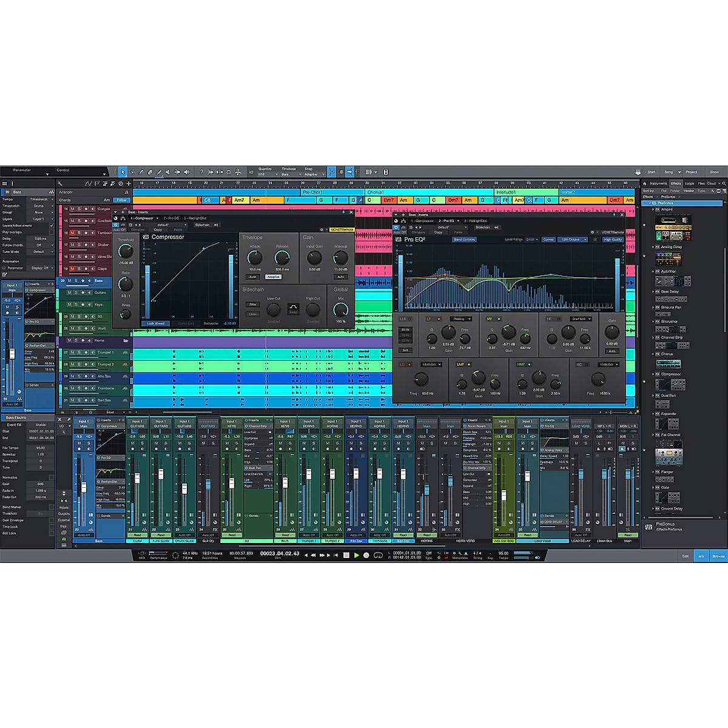This screenshot has width=728, height=728.
Task: Select the Paint tool
Action: tap(160, 173)
